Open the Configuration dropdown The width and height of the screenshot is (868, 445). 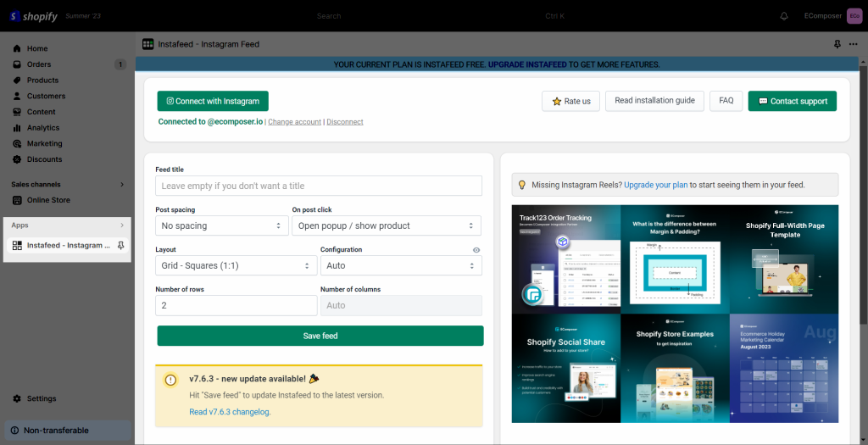(x=401, y=265)
